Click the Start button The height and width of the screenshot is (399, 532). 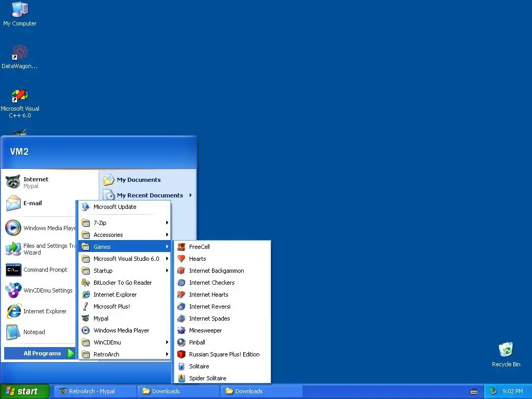tap(24, 391)
